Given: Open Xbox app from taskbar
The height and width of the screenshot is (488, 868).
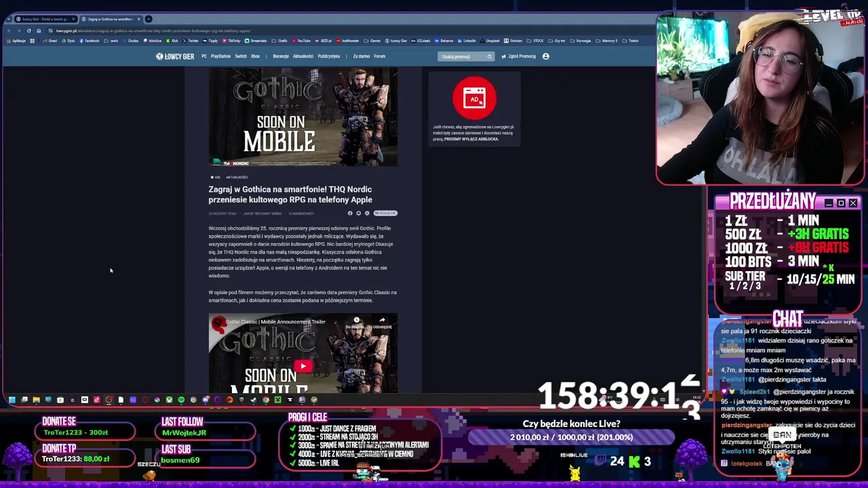Looking at the screenshot, I should coord(169,400).
